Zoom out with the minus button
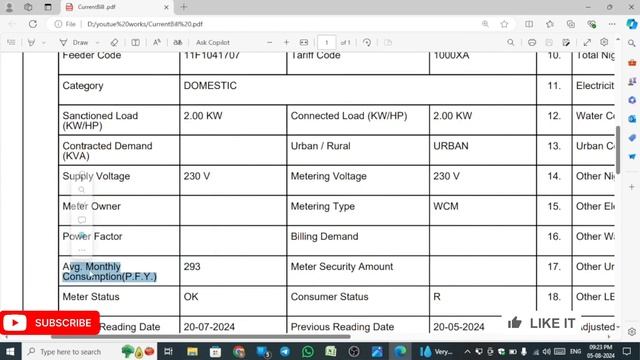Image resolution: width=640 pixels, height=360 pixels. 269,42
